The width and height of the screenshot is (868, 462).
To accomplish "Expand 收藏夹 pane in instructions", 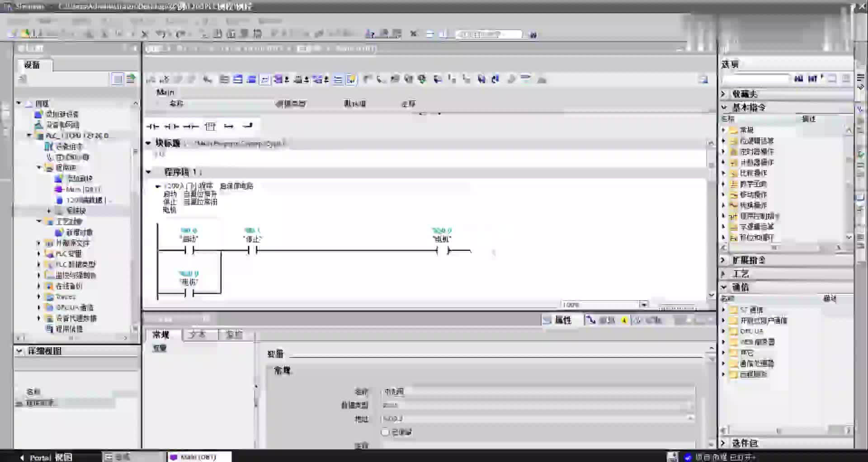I will (x=723, y=94).
